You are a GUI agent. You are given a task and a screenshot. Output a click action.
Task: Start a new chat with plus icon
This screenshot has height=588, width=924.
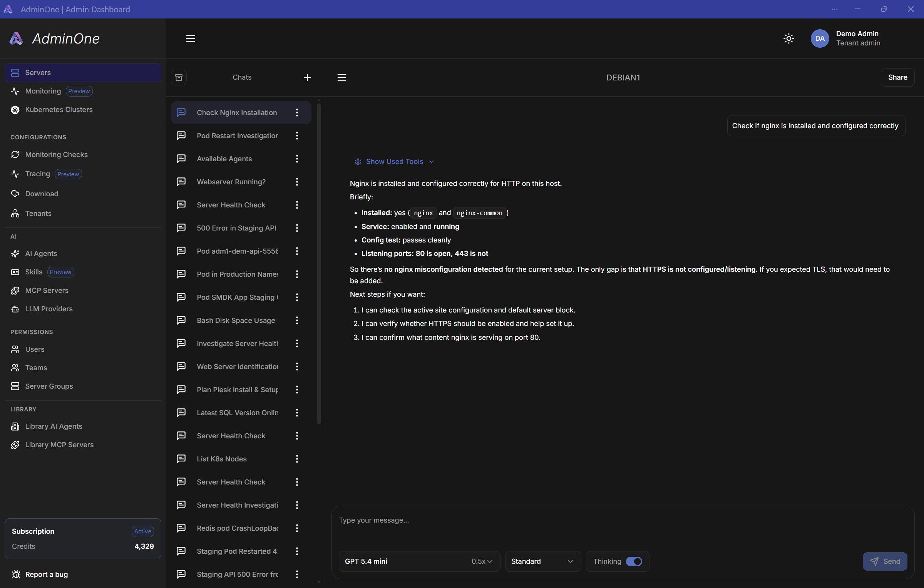click(307, 77)
